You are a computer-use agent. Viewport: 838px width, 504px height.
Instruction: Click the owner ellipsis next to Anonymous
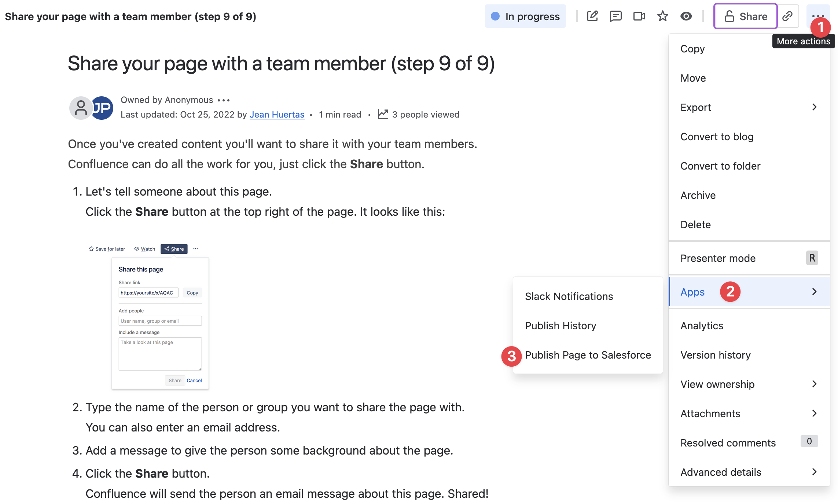[x=223, y=100]
